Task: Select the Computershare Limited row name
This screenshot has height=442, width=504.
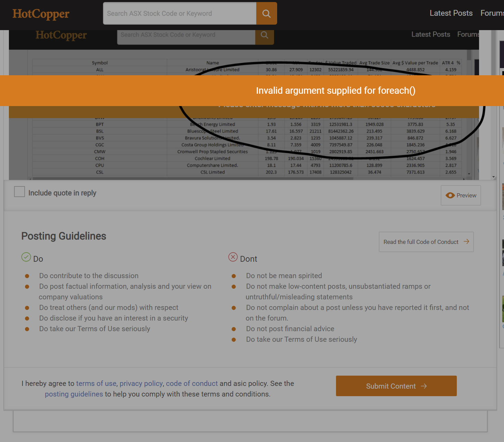Action: [x=212, y=165]
